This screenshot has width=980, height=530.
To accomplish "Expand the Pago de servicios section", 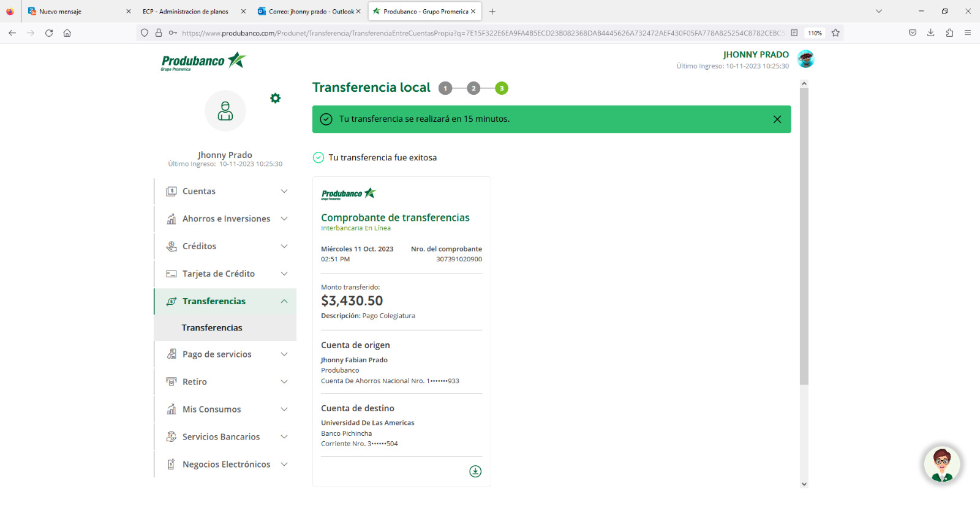I will click(x=225, y=354).
